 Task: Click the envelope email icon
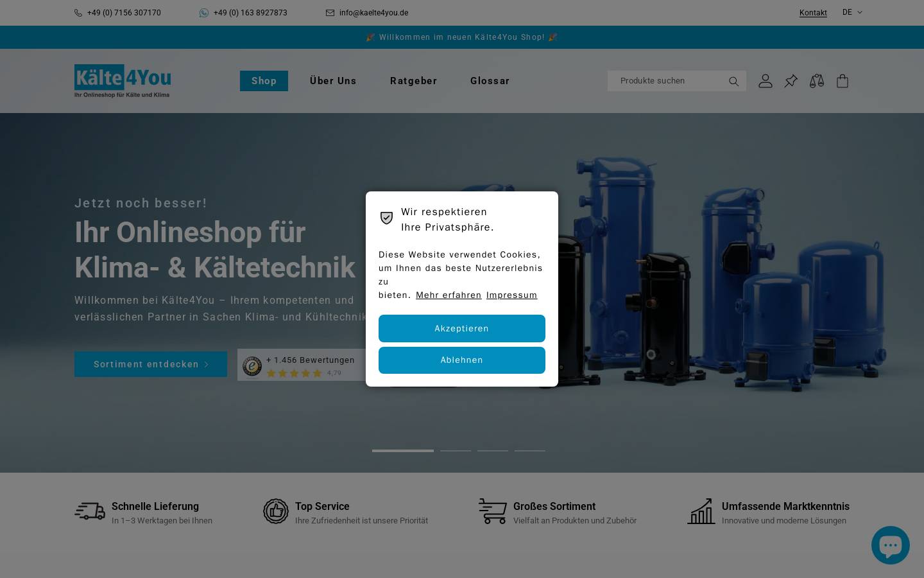[330, 13]
